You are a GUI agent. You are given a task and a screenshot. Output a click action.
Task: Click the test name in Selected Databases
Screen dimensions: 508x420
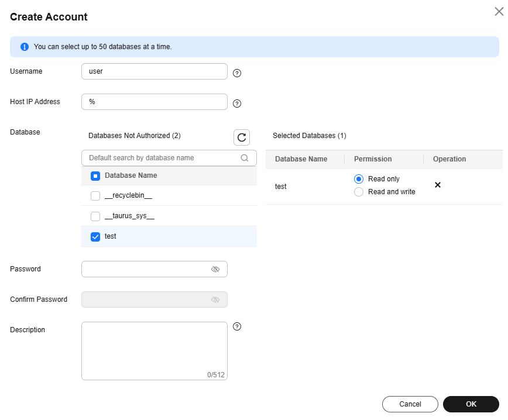coord(280,187)
